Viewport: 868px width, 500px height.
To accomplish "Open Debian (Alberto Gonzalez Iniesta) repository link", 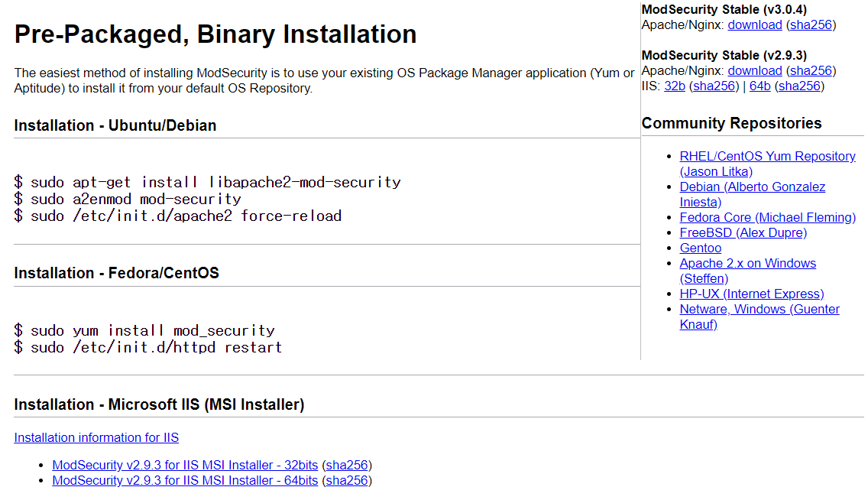I will click(753, 194).
